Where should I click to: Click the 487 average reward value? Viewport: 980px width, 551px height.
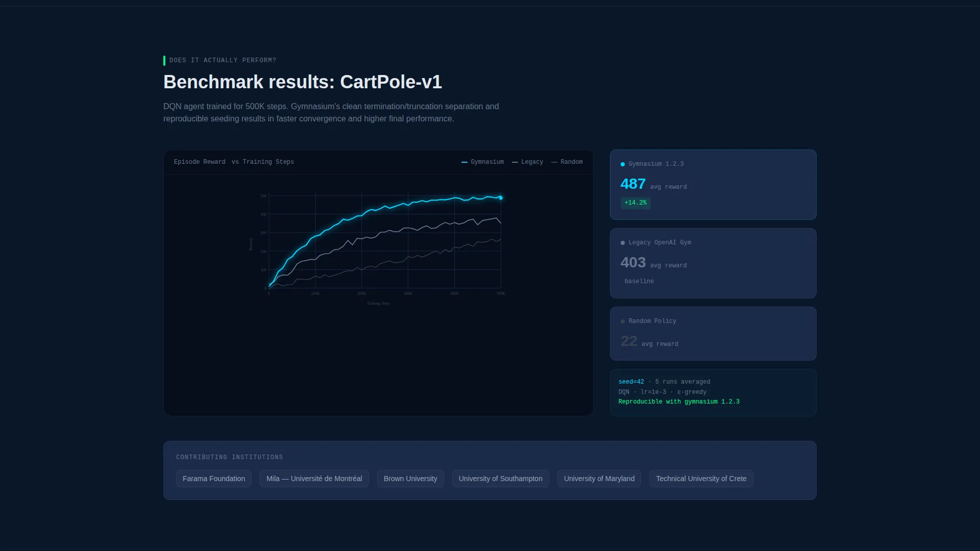633,184
